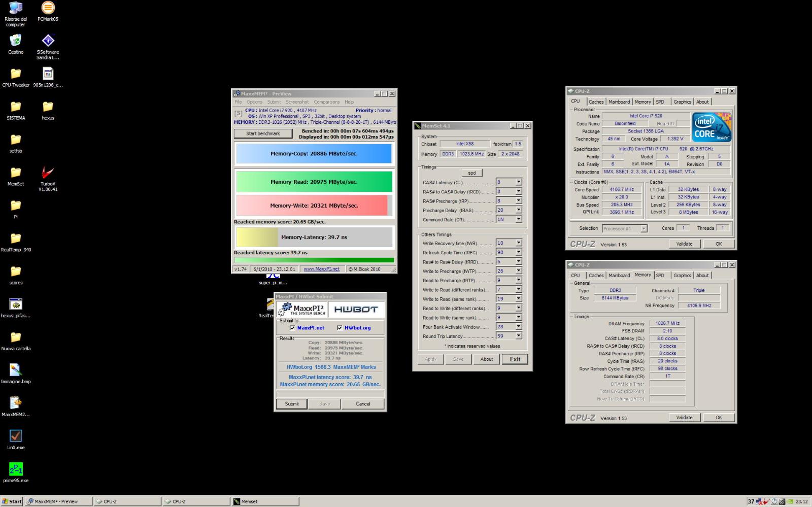
Task: Launch prime95.exe desktop icon
Action: [16, 473]
